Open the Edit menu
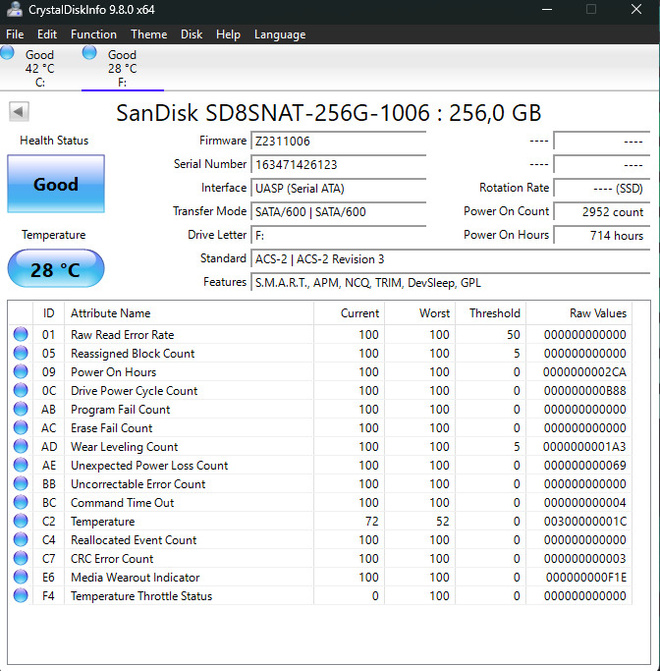Screen dimensions: 660x671 tap(47, 34)
